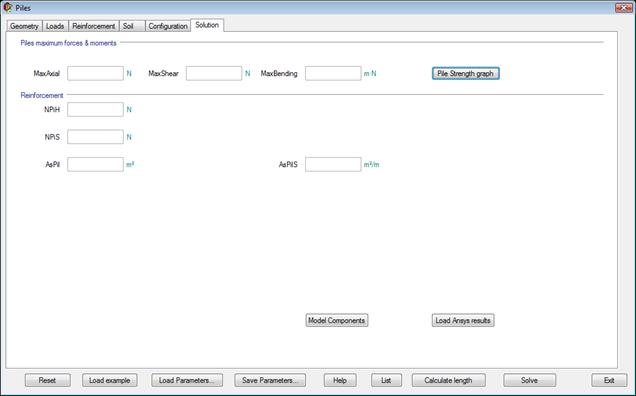Image resolution: width=636 pixels, height=396 pixels.
Task: Select the MaxBending value field
Action: [333, 73]
